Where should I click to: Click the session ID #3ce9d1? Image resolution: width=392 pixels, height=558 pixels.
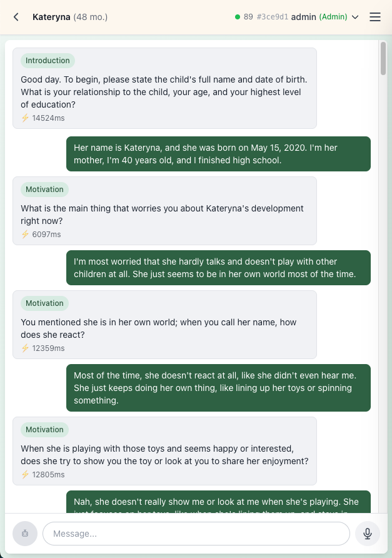pos(273,17)
